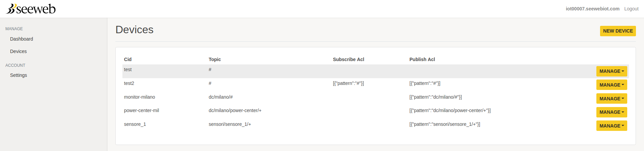
Task: Select the monitor-milano device name
Action: tap(140, 97)
